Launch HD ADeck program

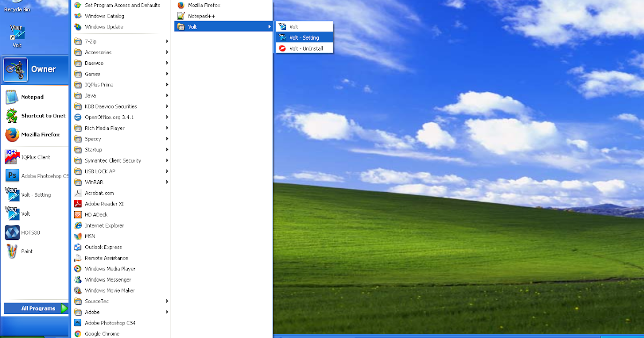121,215
